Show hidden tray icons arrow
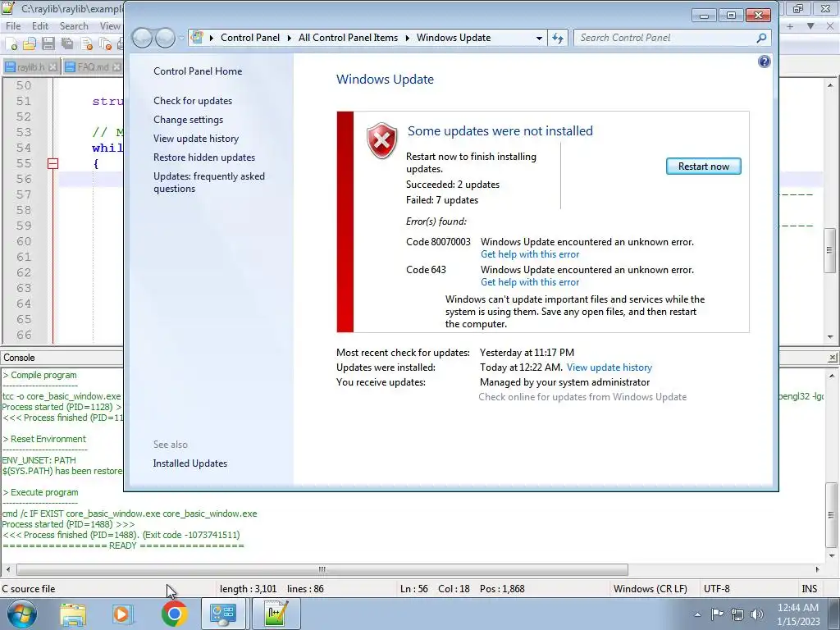 [697, 614]
